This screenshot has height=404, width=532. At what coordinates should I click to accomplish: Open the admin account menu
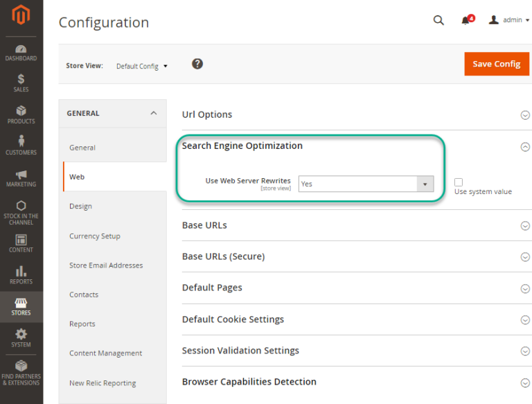509,20
